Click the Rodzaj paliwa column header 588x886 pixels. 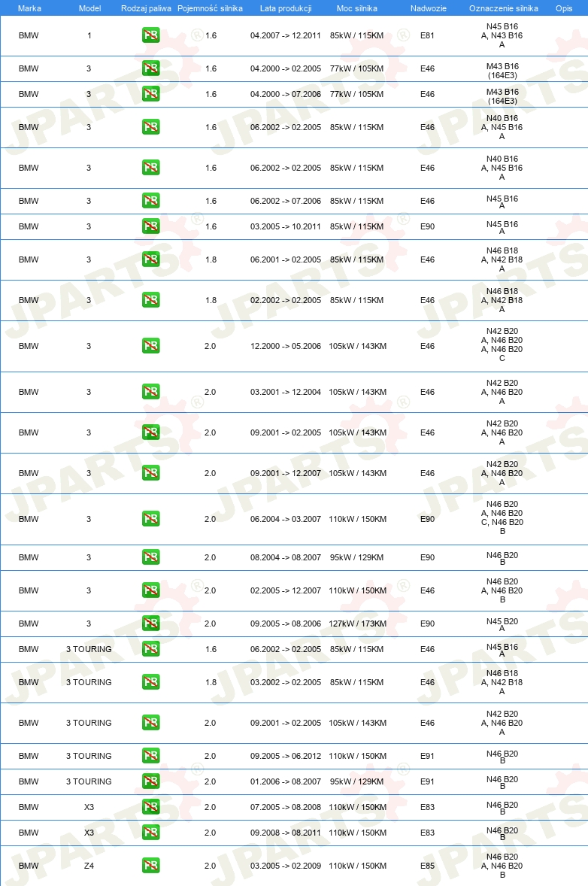pyautogui.click(x=146, y=8)
